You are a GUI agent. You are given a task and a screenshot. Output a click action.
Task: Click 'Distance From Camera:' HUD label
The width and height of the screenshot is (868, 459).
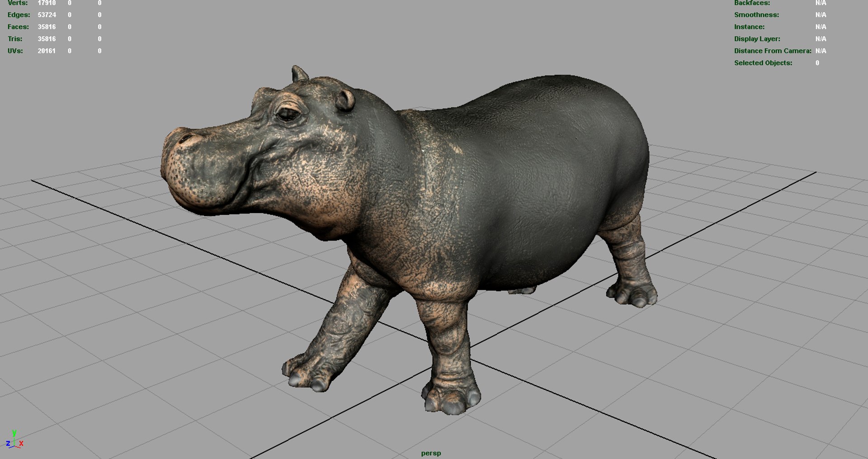(773, 51)
